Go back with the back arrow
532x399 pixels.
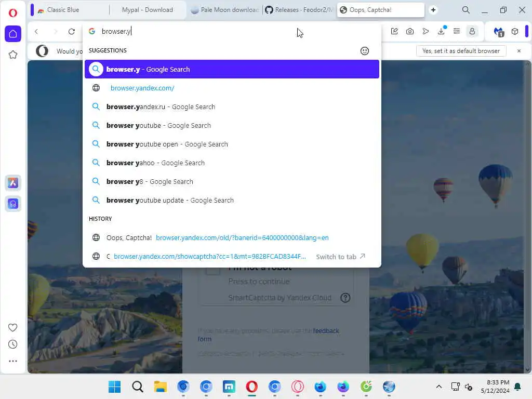click(x=36, y=32)
